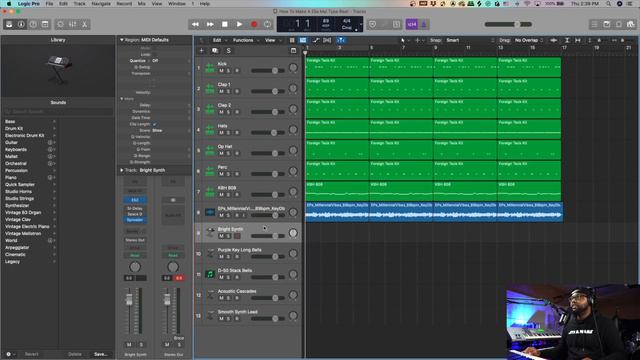Click the Spreader plugin slot
Image resolution: width=640 pixels, height=360 pixels.
click(x=135, y=220)
